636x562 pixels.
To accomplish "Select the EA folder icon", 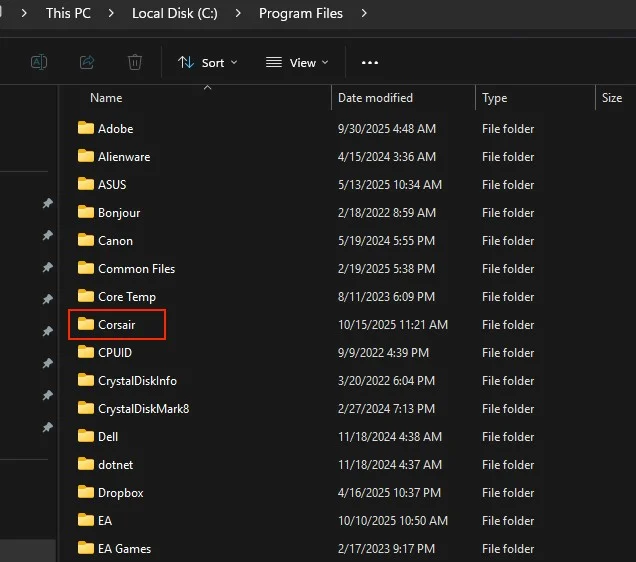I will click(x=86, y=519).
